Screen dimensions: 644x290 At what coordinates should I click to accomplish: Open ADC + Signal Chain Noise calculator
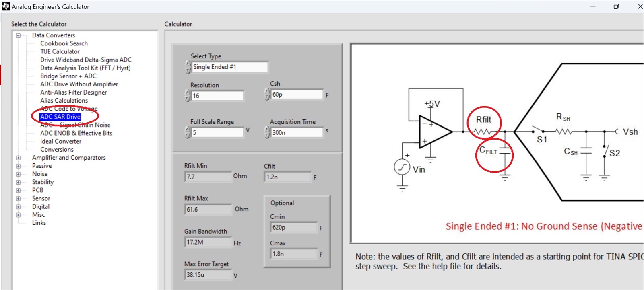[75, 125]
